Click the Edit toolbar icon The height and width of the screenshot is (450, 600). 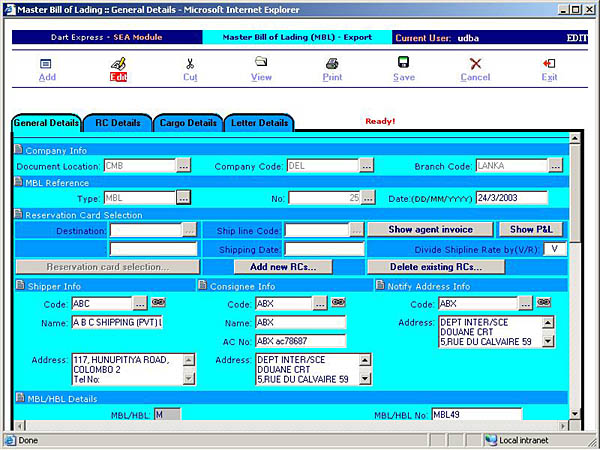pos(118,63)
